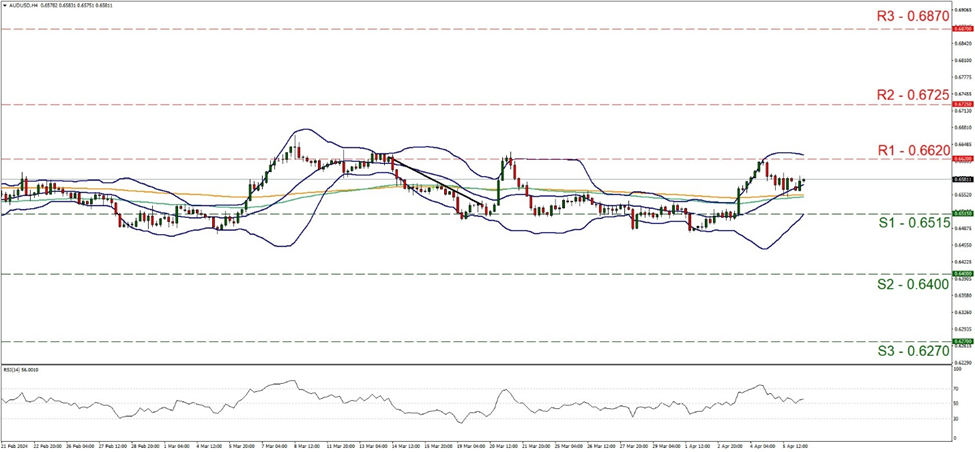This screenshot has width=975, height=452.
Task: Click the RSI 70 level on the scale
Action: (957, 388)
